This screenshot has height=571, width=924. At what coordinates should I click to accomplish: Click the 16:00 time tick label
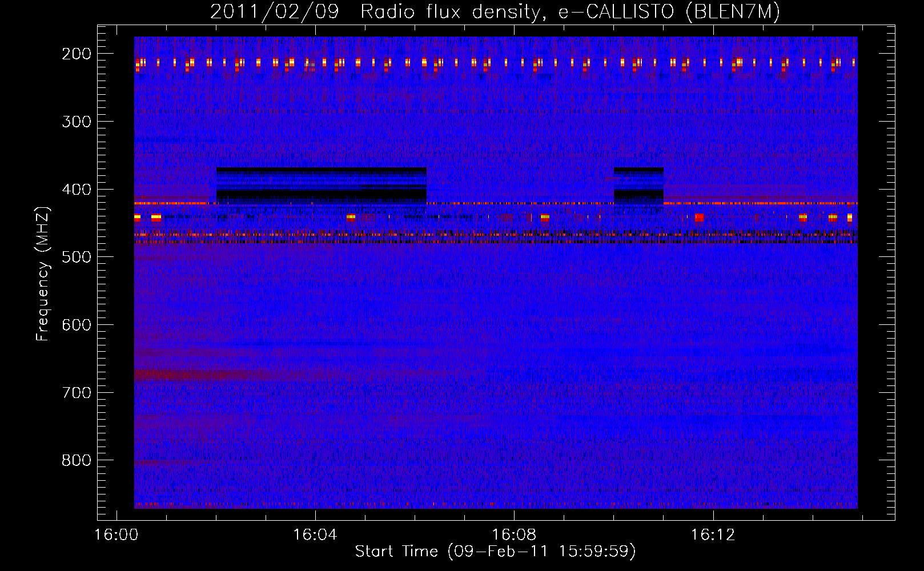coord(116,535)
